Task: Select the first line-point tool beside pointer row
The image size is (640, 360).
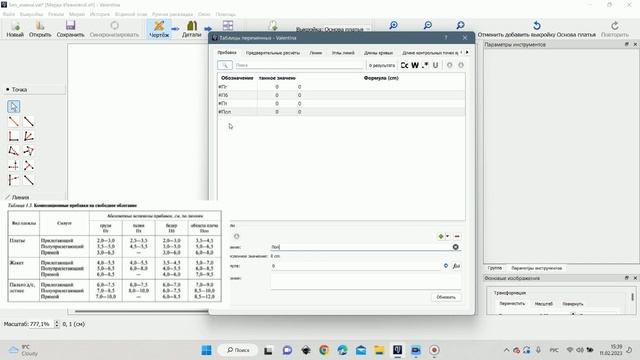Action: 13,121
